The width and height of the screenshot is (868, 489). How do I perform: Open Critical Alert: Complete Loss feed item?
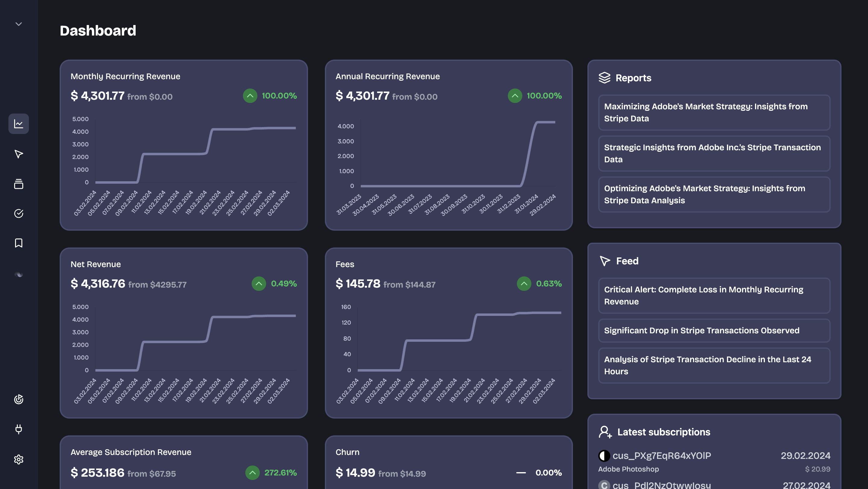[714, 295]
